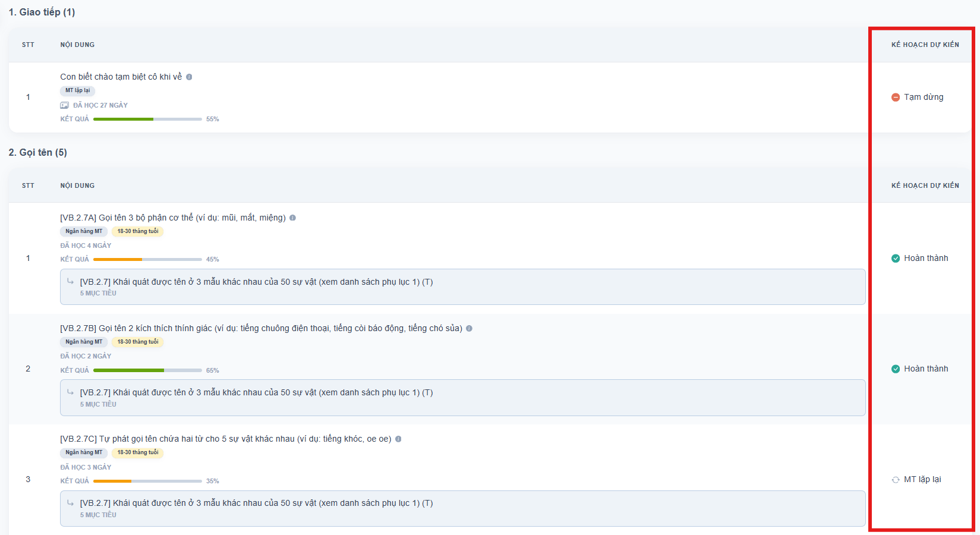Expand the VB.2.7 sub-goal box under VB.2.7C

tap(462, 508)
